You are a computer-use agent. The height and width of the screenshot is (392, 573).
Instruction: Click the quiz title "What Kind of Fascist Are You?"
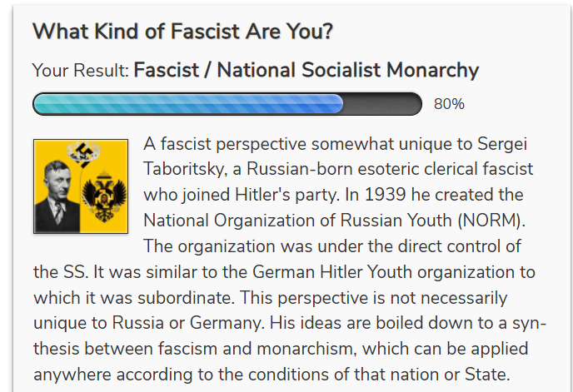(182, 32)
